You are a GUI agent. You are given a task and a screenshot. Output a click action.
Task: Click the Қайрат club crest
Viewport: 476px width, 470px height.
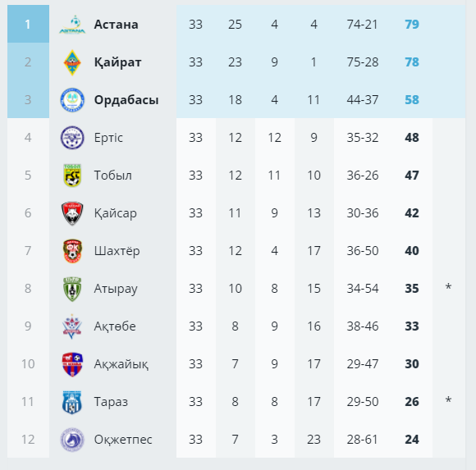[x=72, y=62]
